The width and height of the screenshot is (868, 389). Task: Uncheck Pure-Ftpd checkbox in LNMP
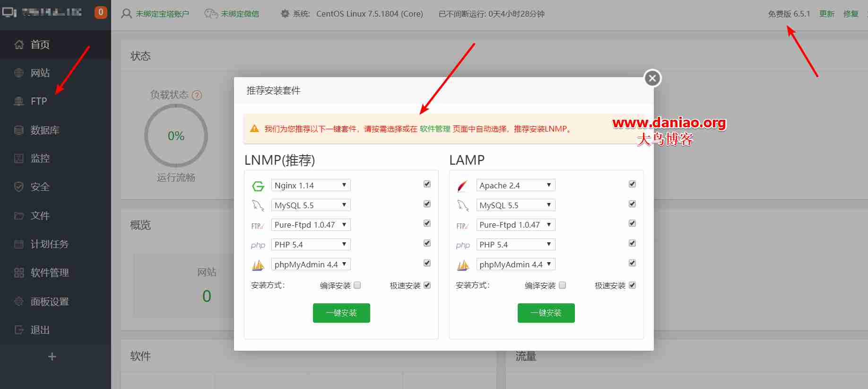427,223
